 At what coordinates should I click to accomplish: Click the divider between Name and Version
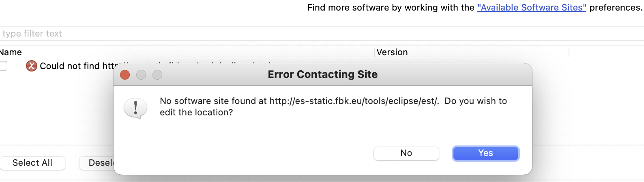pyautogui.click(x=374, y=52)
